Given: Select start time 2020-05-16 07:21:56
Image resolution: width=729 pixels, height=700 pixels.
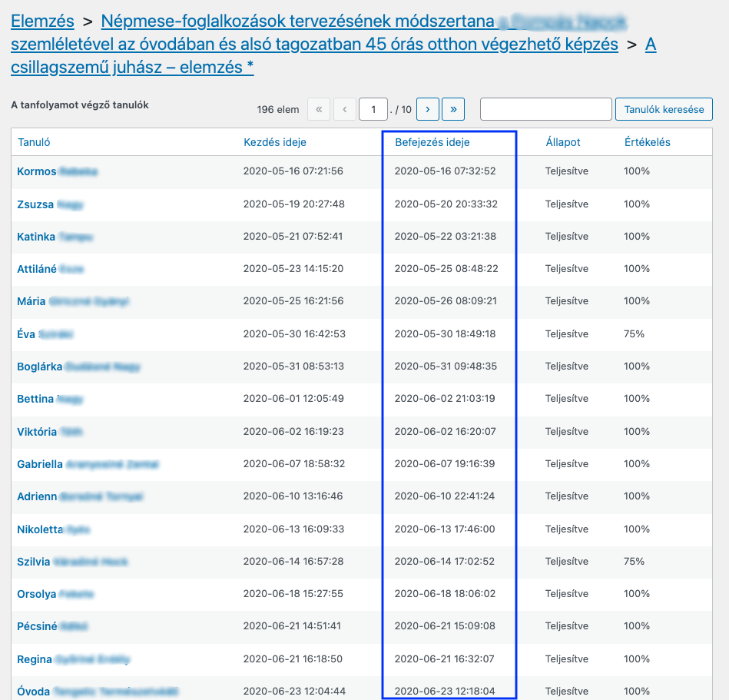Looking at the screenshot, I should pyautogui.click(x=293, y=171).
